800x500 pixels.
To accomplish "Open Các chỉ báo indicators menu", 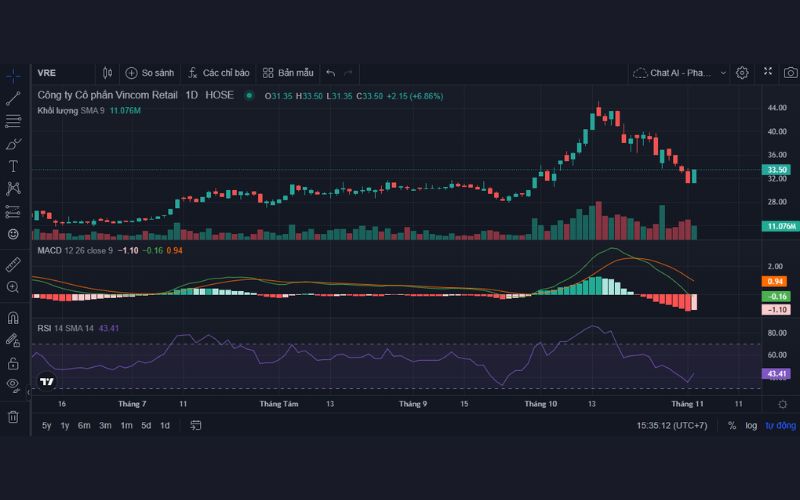I will pyautogui.click(x=218, y=73).
